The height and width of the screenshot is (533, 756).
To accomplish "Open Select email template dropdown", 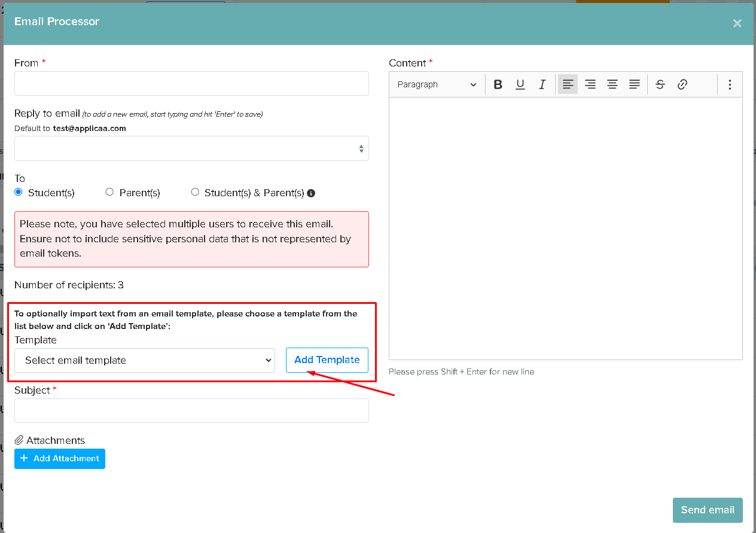I will click(x=145, y=360).
